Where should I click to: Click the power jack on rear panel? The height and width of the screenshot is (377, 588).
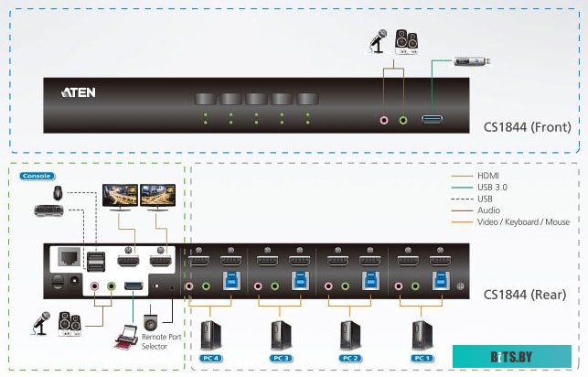pyautogui.click(x=75, y=280)
